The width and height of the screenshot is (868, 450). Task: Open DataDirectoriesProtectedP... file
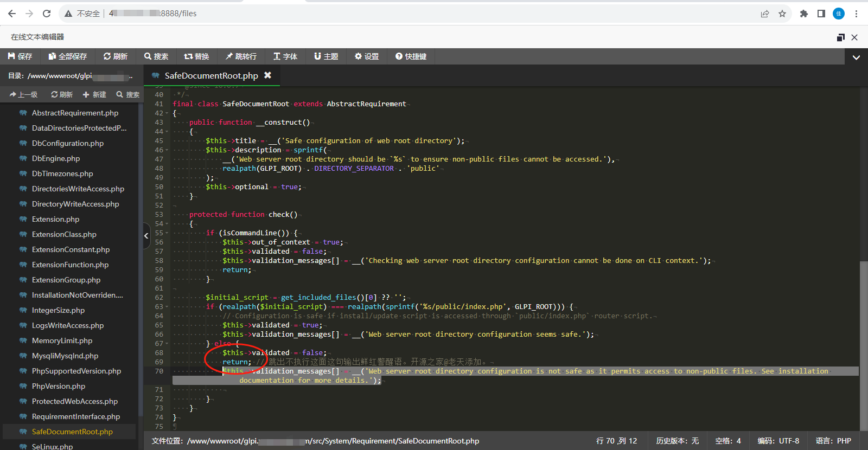[79, 128]
